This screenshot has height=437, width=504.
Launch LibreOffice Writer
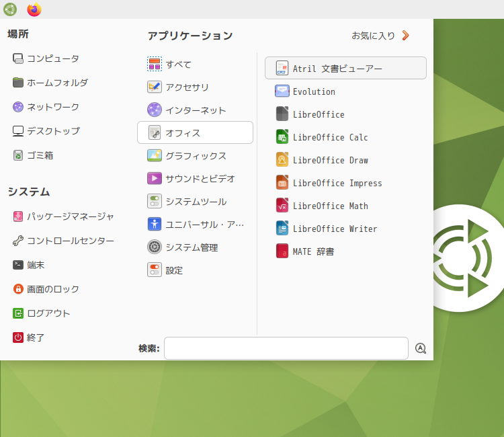click(x=345, y=229)
